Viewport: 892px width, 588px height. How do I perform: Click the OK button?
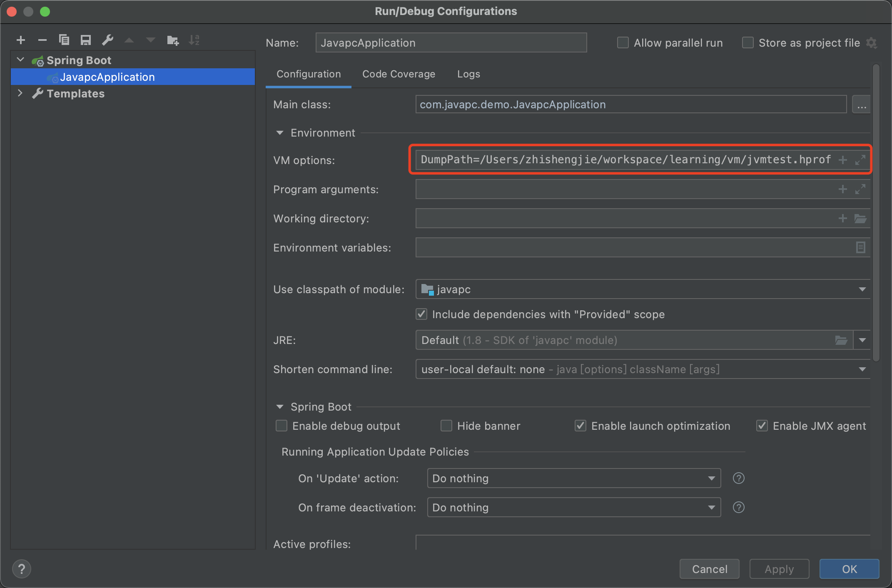[x=849, y=569]
